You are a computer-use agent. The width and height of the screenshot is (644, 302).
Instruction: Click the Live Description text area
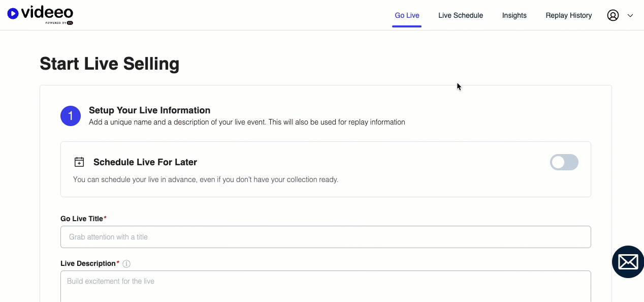[326, 285]
